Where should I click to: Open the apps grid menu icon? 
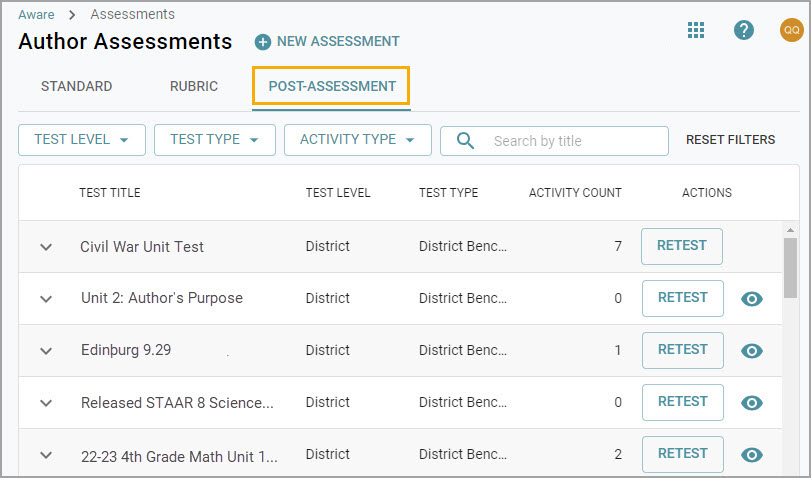pyautogui.click(x=696, y=30)
